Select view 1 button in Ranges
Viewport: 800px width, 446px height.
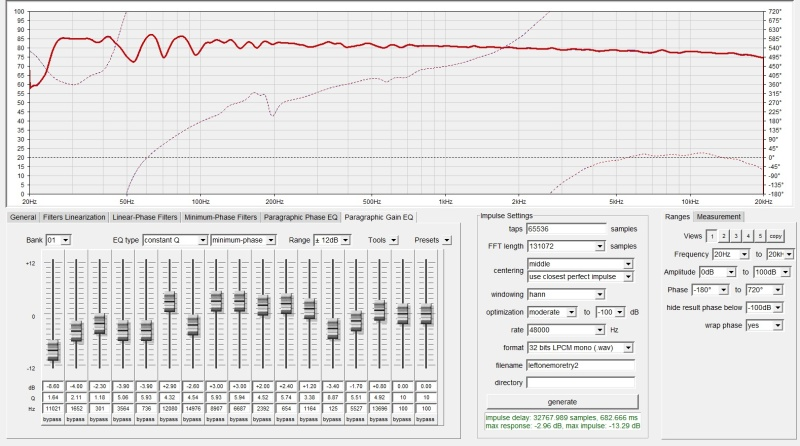(712, 235)
